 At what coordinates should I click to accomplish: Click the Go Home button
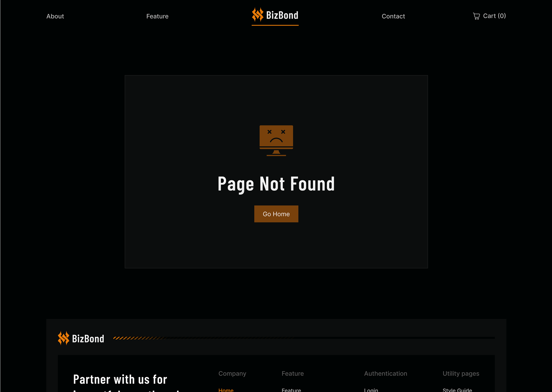pos(276,214)
